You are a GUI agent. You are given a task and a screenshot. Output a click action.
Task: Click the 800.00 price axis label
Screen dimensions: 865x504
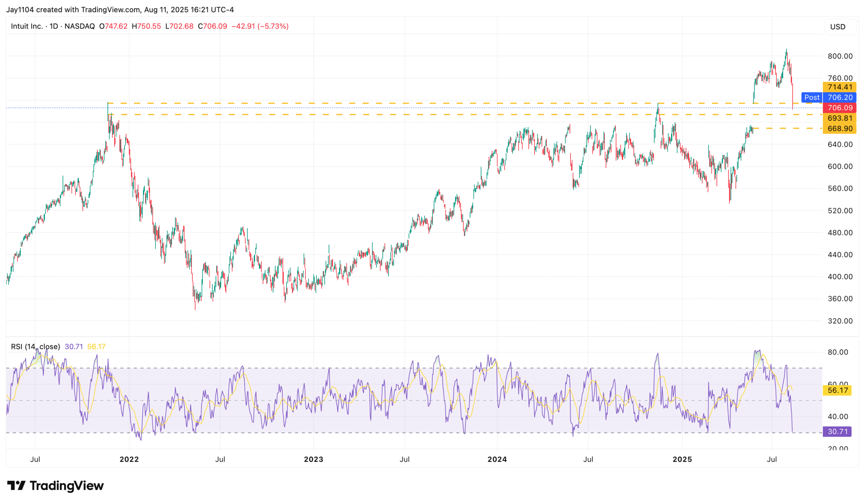tap(840, 56)
